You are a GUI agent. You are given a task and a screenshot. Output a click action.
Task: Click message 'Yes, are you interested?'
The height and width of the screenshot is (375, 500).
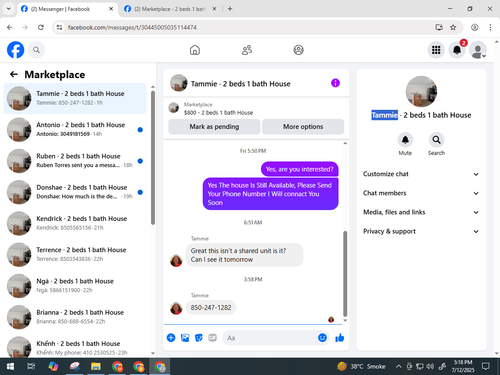(x=299, y=169)
